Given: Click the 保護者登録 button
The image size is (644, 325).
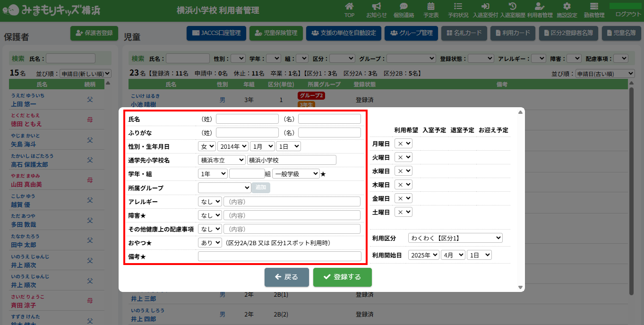Looking at the screenshot, I should (x=94, y=33).
